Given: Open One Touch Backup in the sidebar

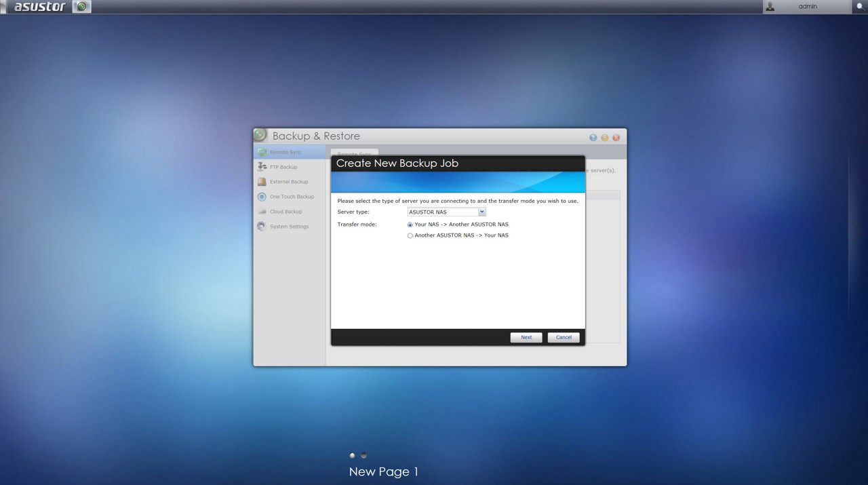Looking at the screenshot, I should 290,197.
